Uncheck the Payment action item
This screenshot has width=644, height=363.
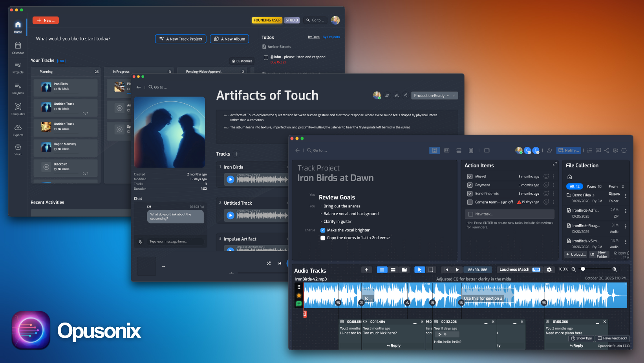(470, 185)
